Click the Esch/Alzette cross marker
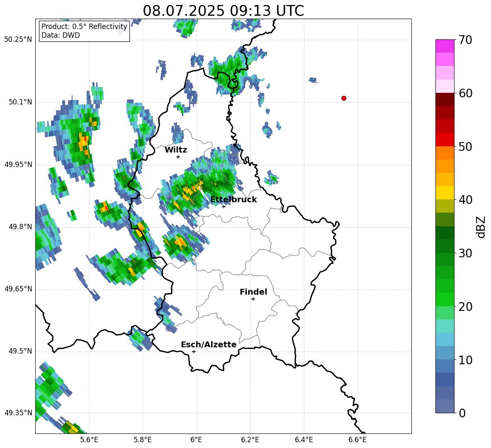491x448 pixels. (194, 351)
